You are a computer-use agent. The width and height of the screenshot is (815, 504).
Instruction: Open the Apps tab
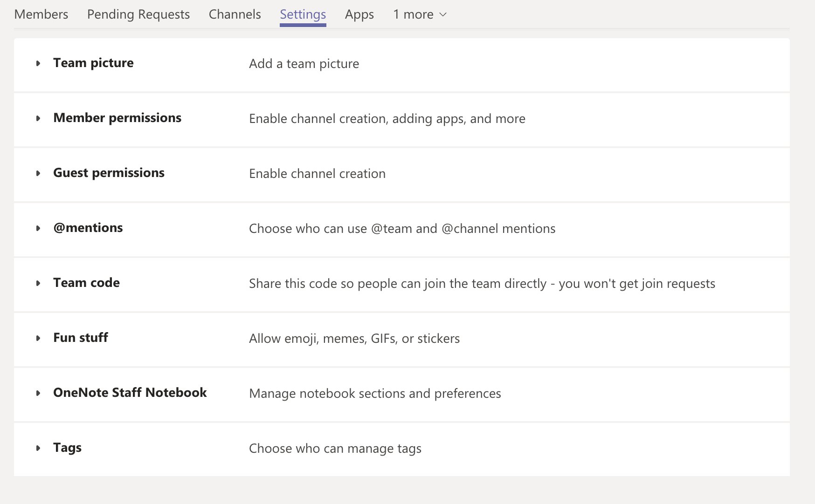(x=359, y=14)
